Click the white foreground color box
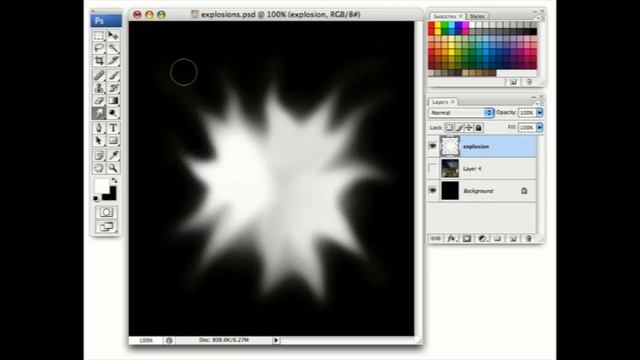 pyautogui.click(x=101, y=186)
